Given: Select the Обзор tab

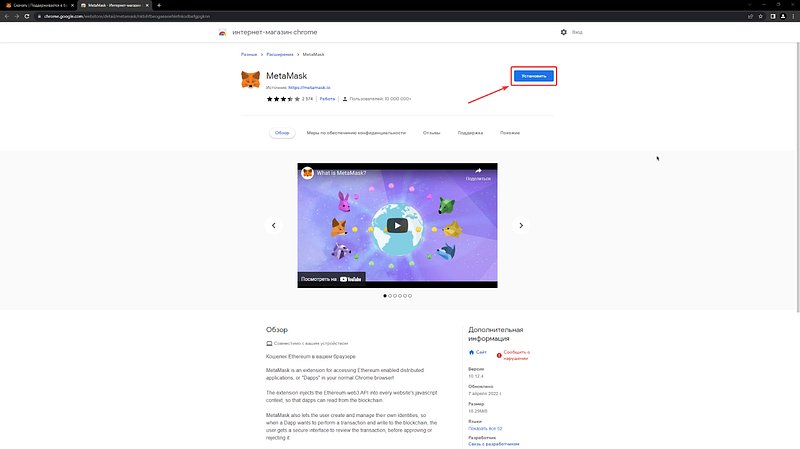Looking at the screenshot, I should point(282,133).
